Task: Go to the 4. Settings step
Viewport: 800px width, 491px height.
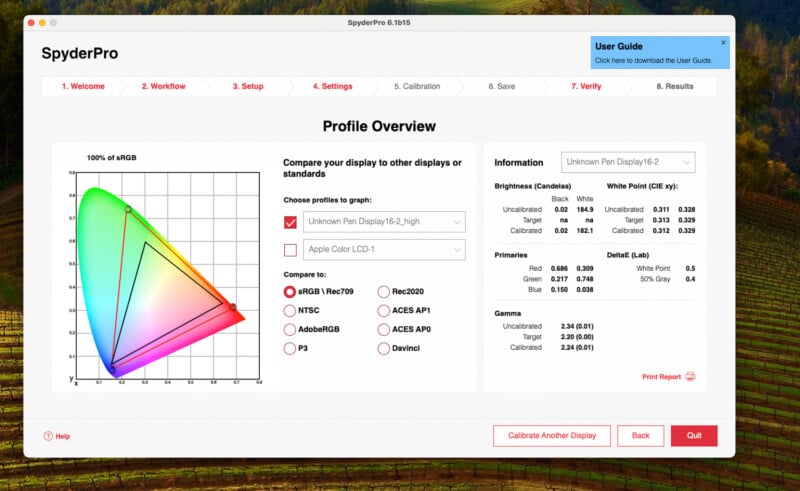Action: click(x=333, y=86)
